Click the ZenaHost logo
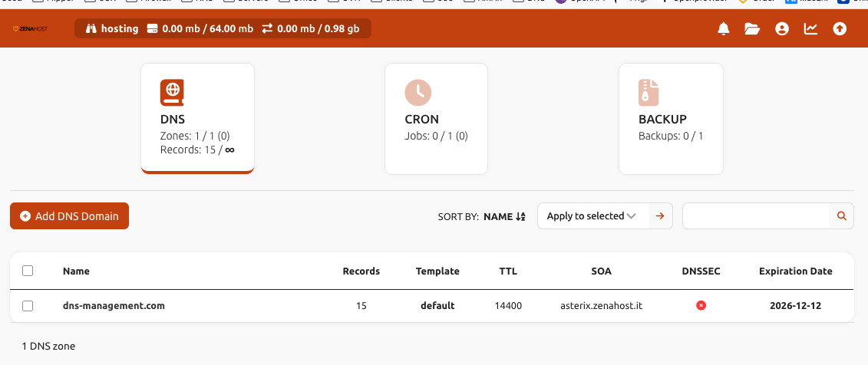This screenshot has height=365, width=868. 30,29
